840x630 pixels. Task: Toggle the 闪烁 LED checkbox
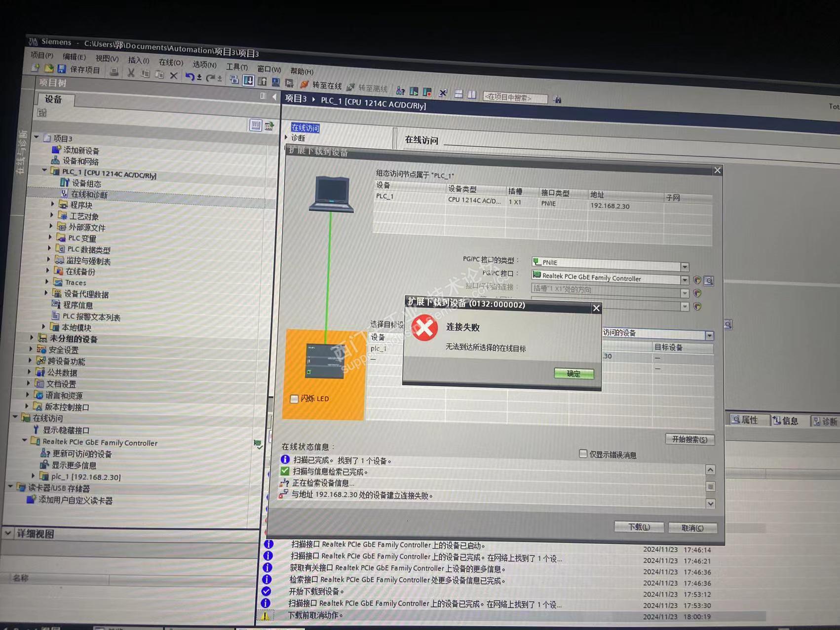click(x=294, y=398)
